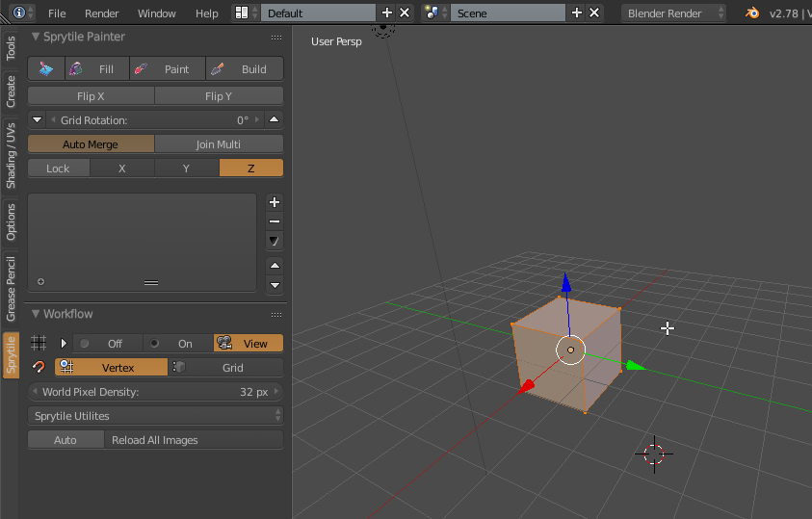Open scene browse icon dropdown
Image resolution: width=812 pixels, height=519 pixels.
point(435,13)
